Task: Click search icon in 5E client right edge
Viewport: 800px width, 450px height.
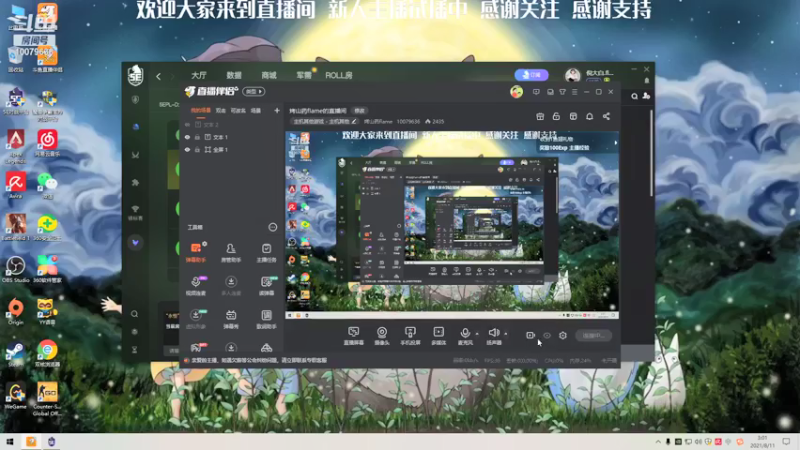Action: (x=634, y=96)
